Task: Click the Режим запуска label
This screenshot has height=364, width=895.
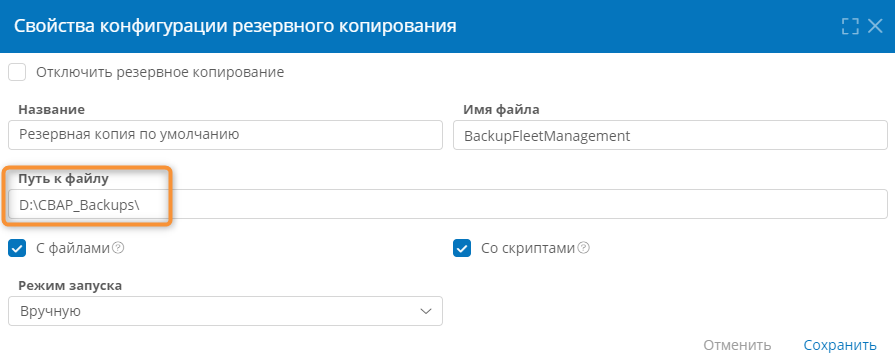Action: (70, 286)
